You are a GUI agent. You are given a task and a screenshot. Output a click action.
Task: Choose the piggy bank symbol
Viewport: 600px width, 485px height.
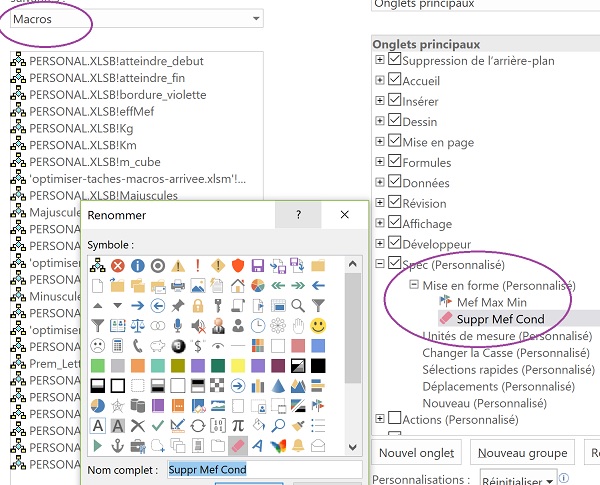[x=158, y=346]
